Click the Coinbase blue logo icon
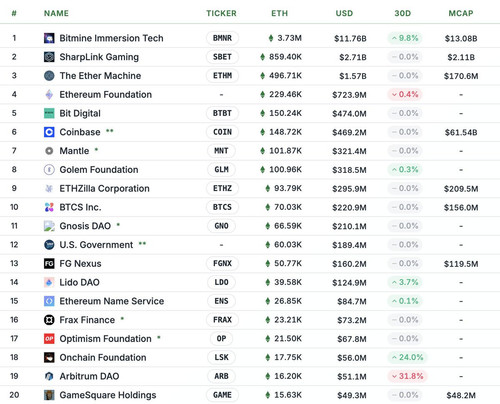Screen dimensions: 500x404 pos(49,132)
